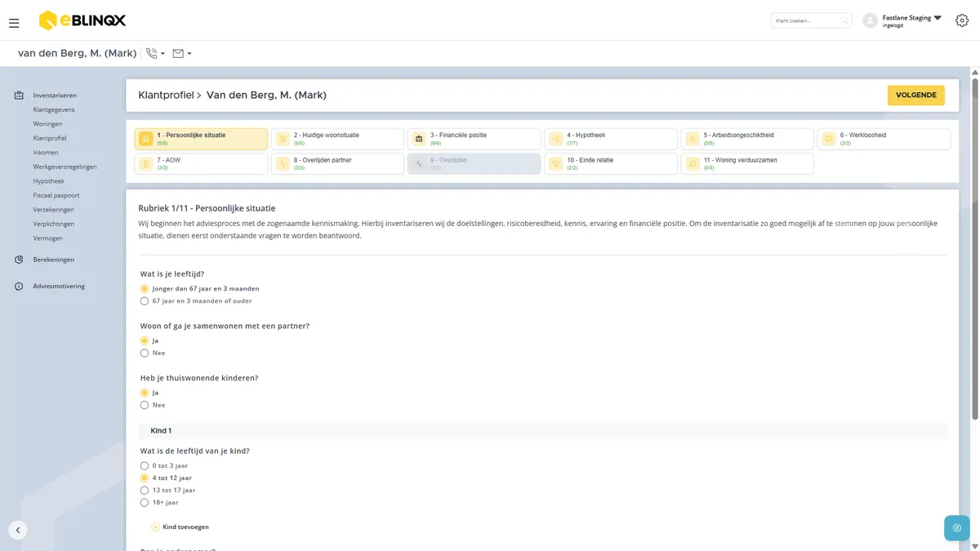Expand the Fastlane Staging user menu

click(x=938, y=18)
